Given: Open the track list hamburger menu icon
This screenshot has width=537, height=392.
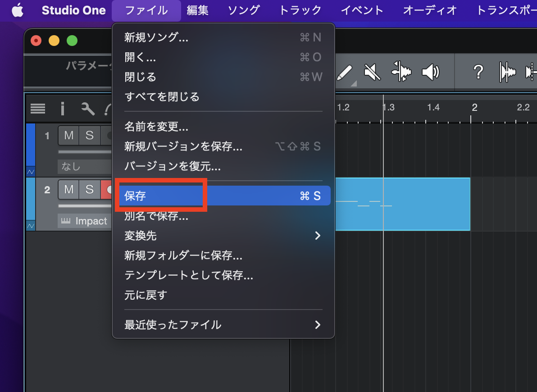Looking at the screenshot, I should click(x=38, y=108).
